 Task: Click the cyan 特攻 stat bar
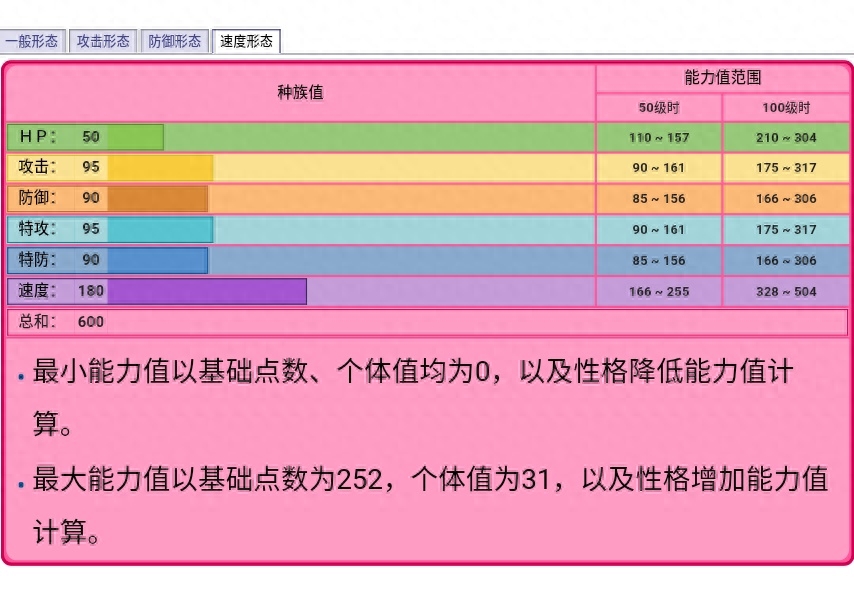click(160, 229)
